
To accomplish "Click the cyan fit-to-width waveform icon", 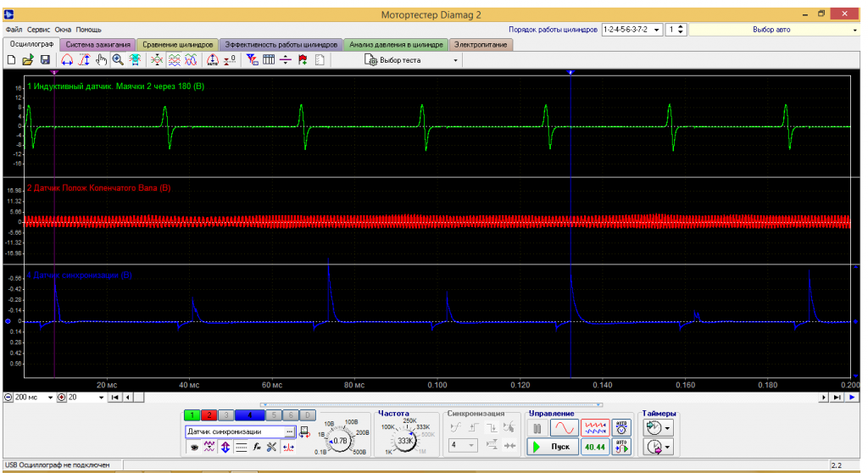I will 135,60.
